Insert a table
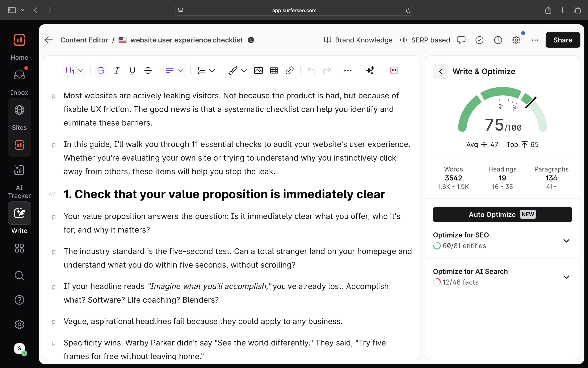The image size is (588, 368). (x=274, y=71)
